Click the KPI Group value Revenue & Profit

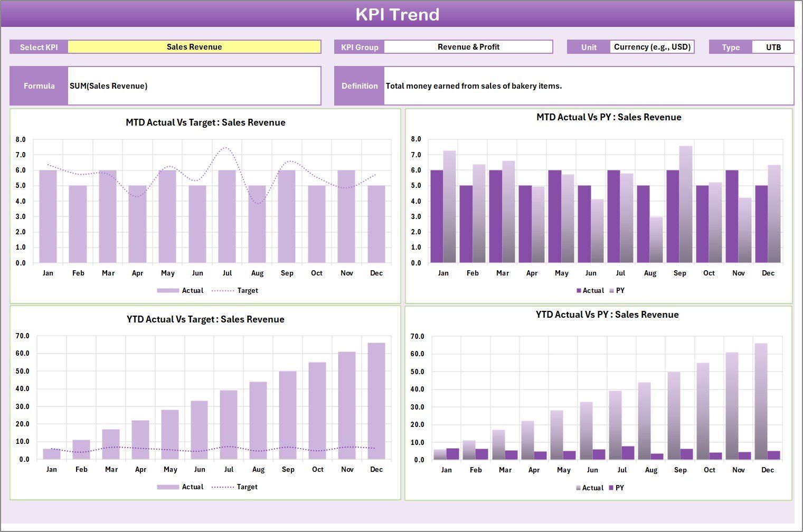click(x=468, y=47)
